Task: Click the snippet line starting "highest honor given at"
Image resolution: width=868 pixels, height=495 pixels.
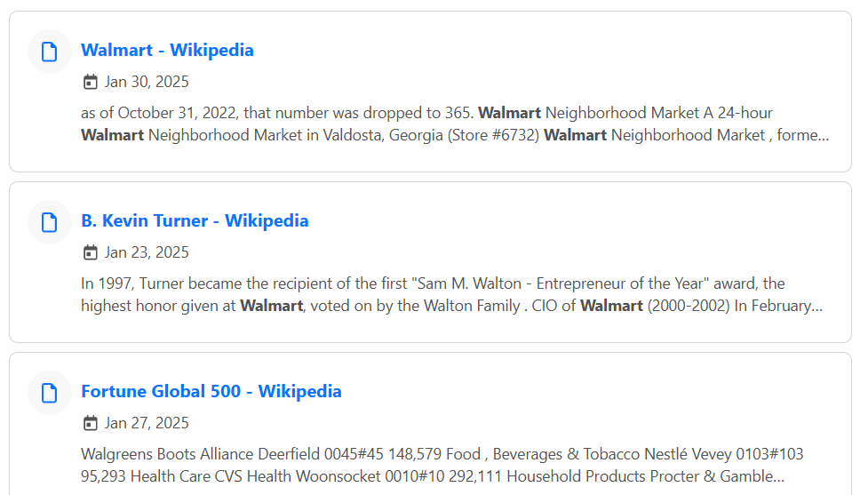Action: (451, 306)
